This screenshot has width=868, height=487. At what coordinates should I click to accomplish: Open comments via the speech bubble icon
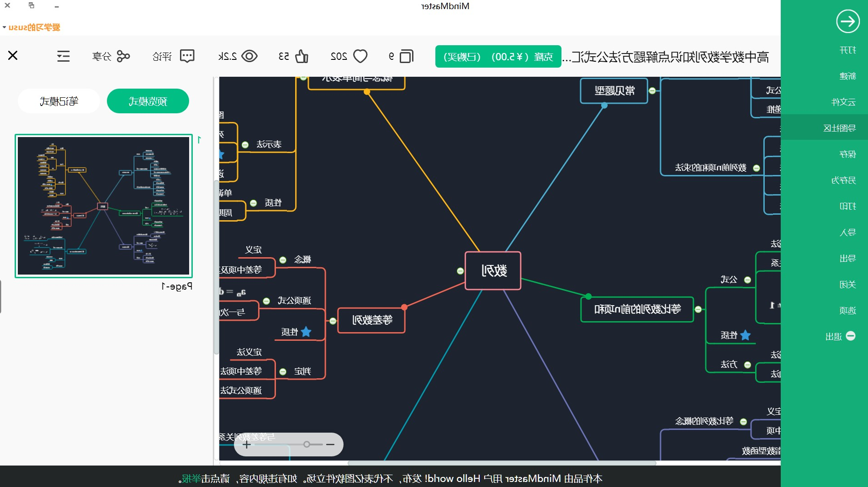(187, 56)
